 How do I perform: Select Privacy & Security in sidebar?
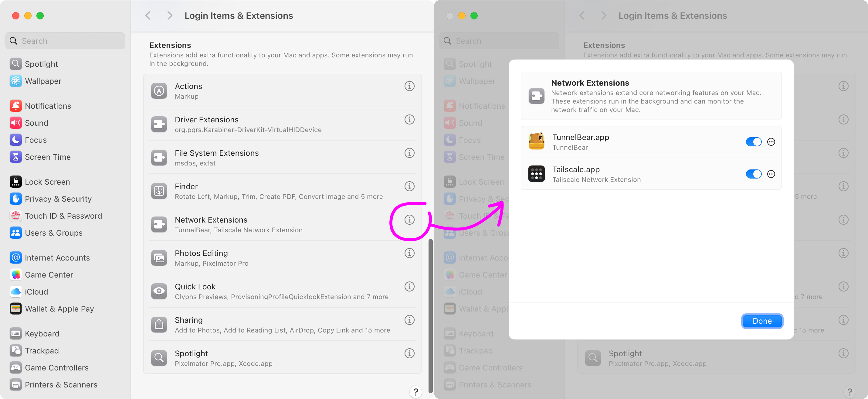coord(58,199)
